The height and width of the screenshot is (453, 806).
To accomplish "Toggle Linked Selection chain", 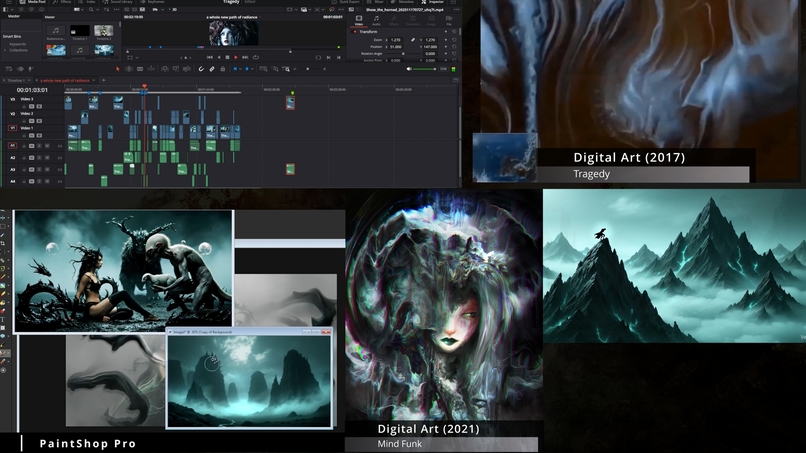I will click(212, 69).
